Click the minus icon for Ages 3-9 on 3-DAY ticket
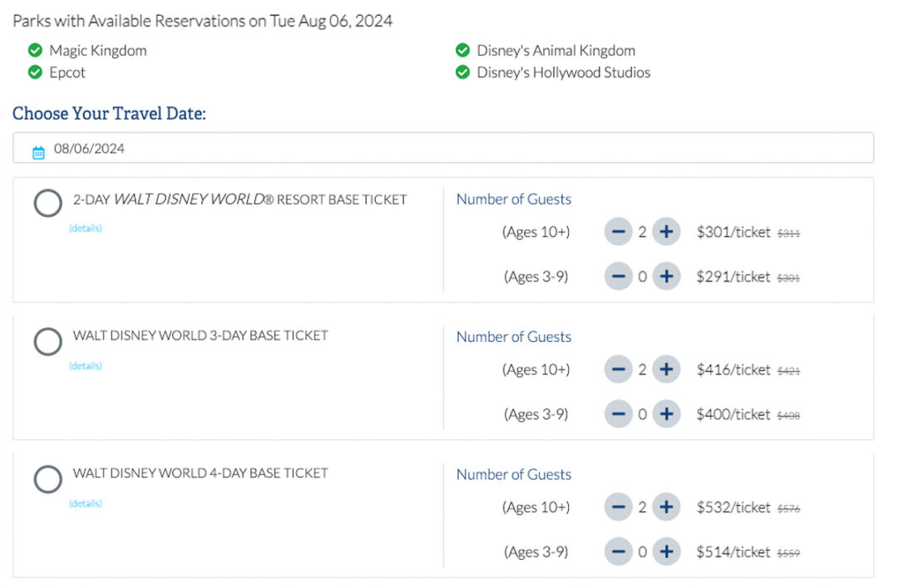This screenshot has width=898, height=588. (619, 413)
